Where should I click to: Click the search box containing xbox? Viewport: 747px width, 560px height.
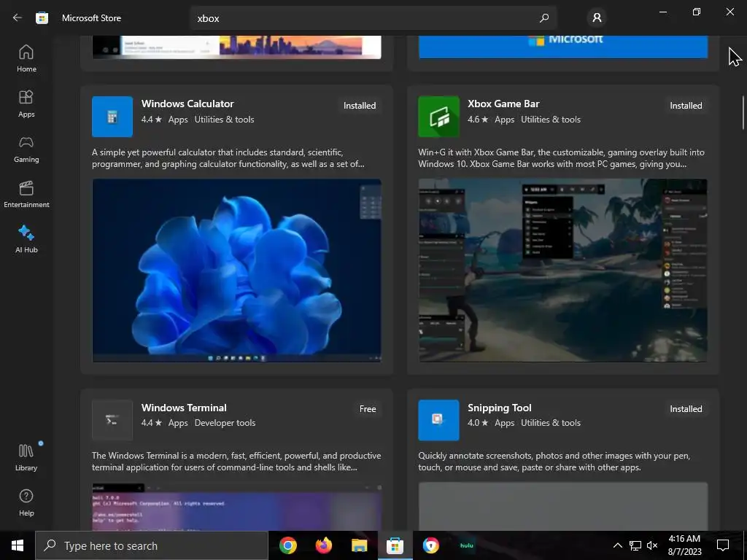coord(373,18)
